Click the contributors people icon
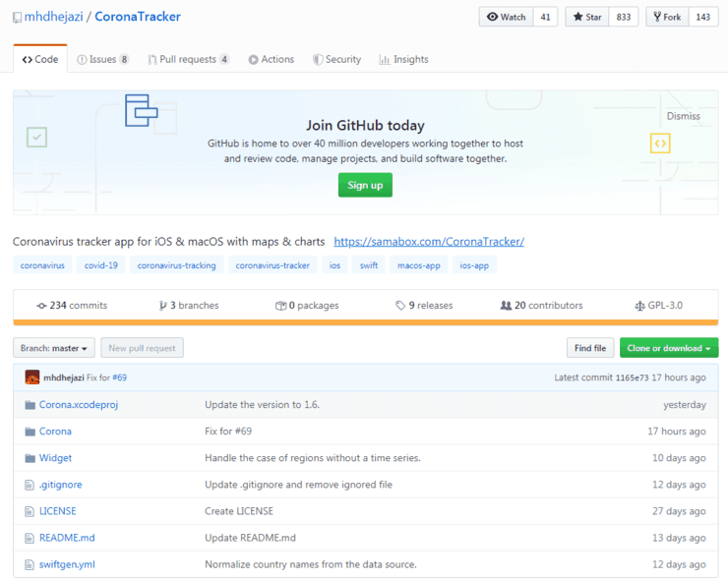 pos(506,306)
